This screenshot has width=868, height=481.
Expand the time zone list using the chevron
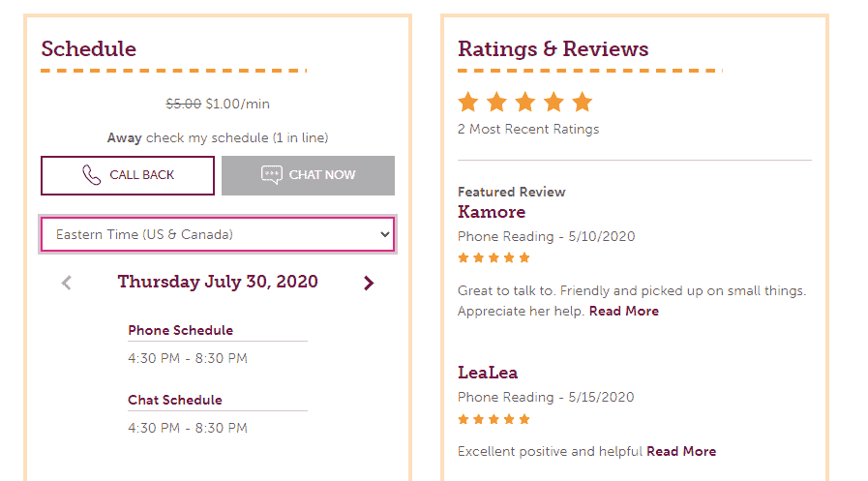click(385, 234)
